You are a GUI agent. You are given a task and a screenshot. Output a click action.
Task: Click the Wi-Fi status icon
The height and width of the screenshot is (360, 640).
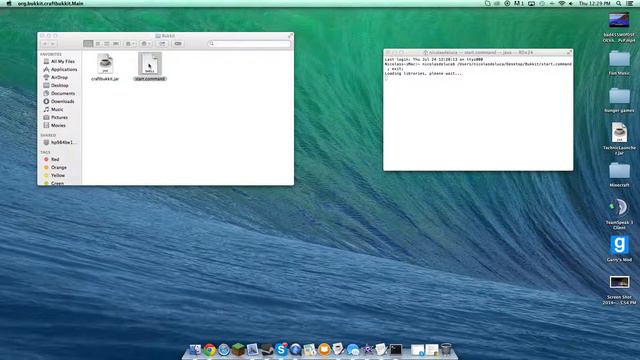[562, 3]
